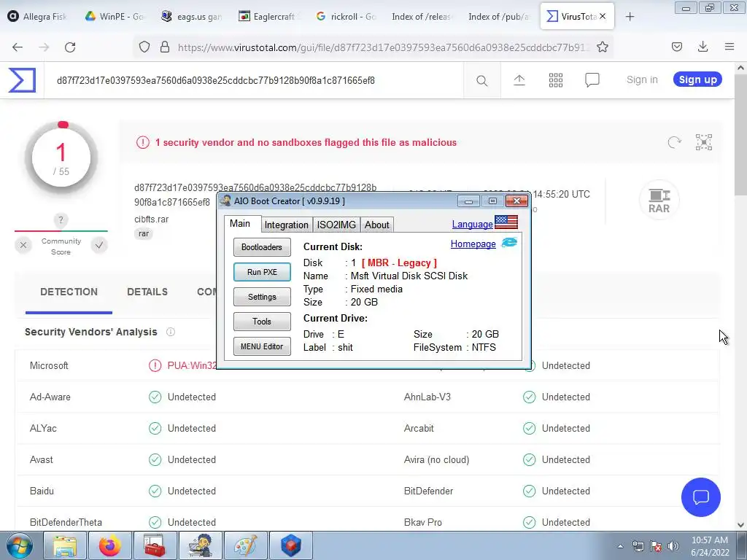Click the Microsoft vendor row name
The width and height of the screenshot is (747, 560).
point(49,366)
